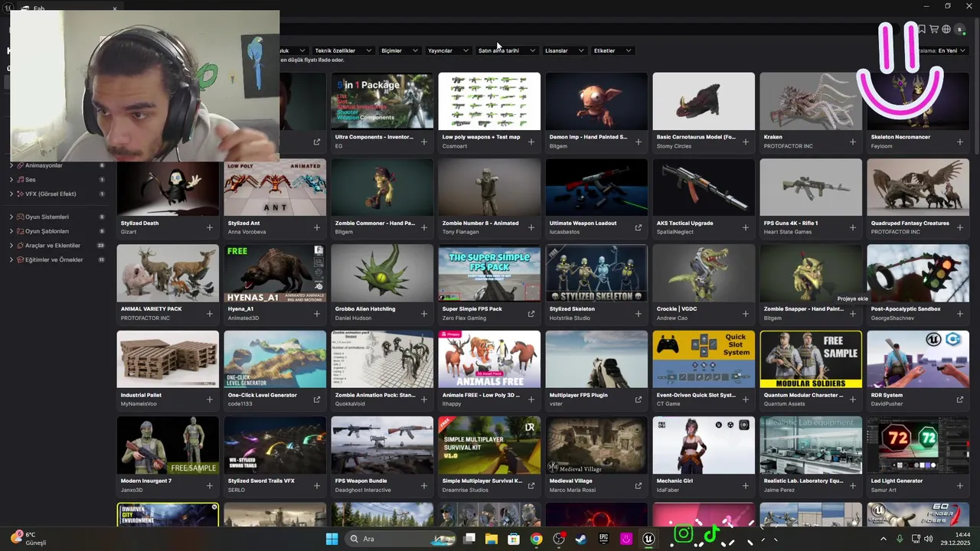Open weather widget showing 6°C Güneşli
Screen dimensions: 980x551
tap(29, 539)
